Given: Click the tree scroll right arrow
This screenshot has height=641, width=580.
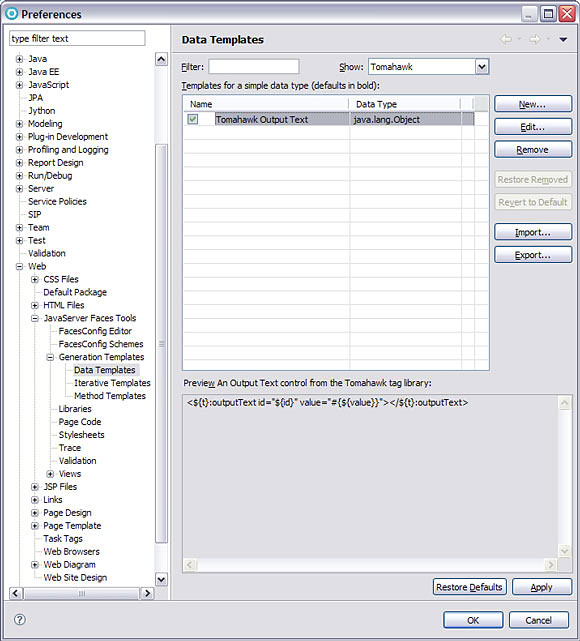Looking at the screenshot, I should coord(148,593).
